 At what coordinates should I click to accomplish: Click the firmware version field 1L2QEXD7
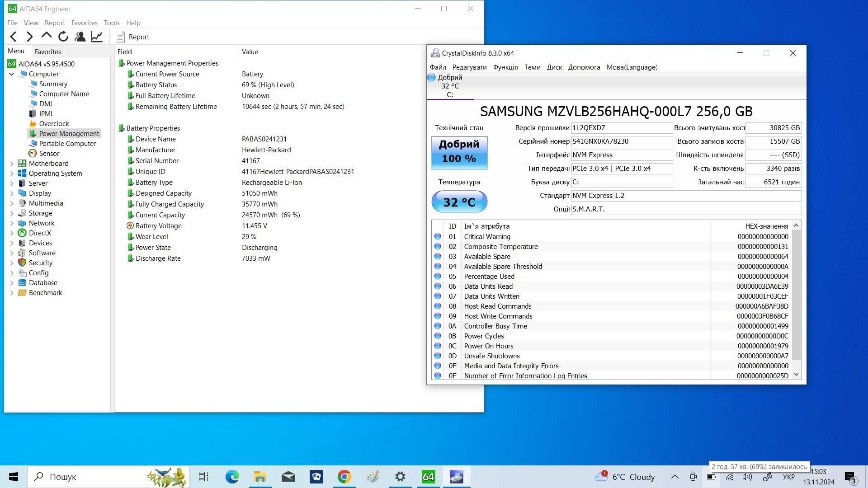[x=622, y=128]
